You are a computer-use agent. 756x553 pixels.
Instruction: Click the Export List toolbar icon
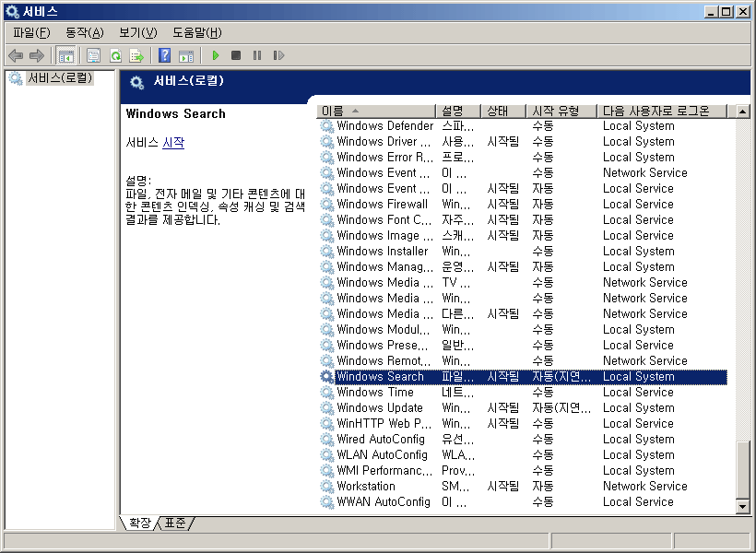tap(137, 56)
